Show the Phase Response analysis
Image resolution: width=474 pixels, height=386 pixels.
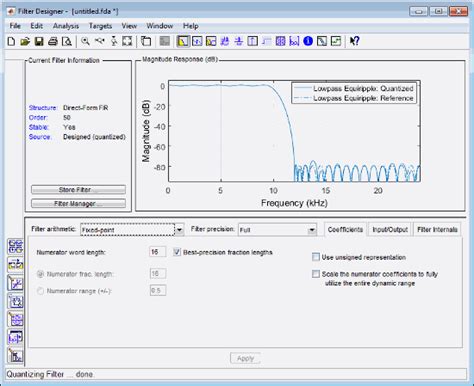[x=197, y=41]
